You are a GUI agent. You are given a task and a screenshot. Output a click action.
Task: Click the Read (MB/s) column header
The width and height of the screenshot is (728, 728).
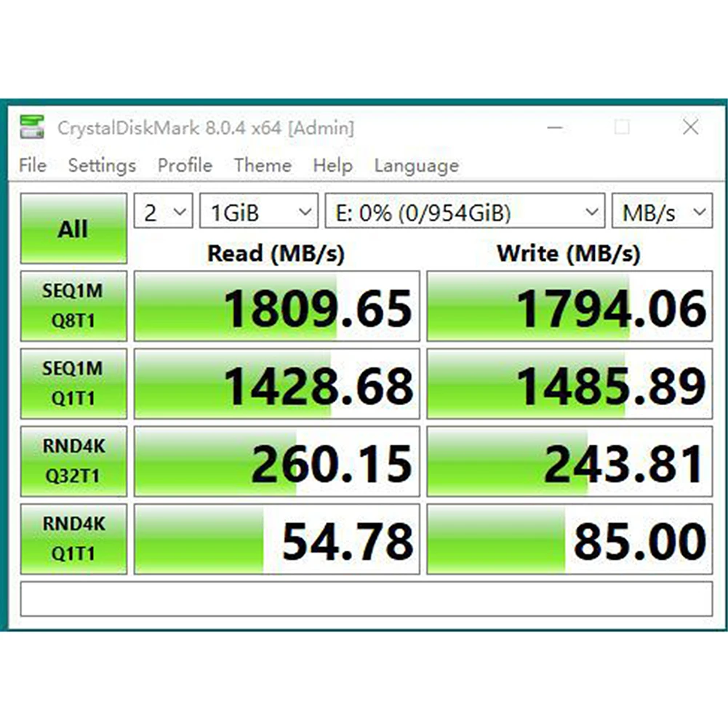tap(276, 254)
